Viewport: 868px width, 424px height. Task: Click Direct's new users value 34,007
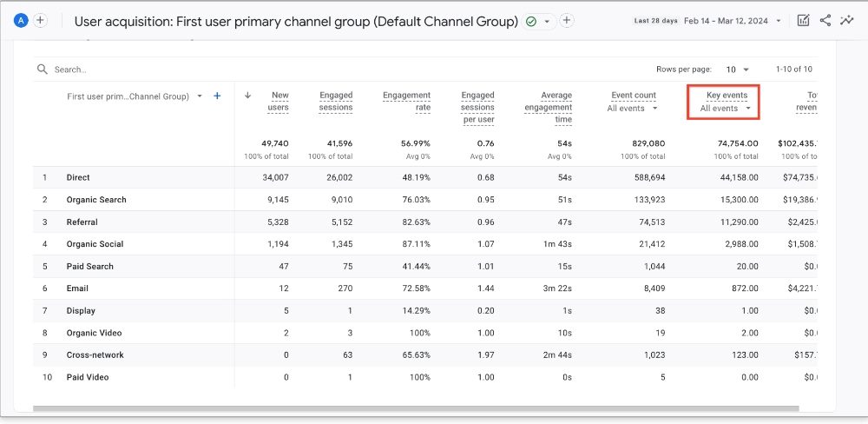tap(276, 178)
